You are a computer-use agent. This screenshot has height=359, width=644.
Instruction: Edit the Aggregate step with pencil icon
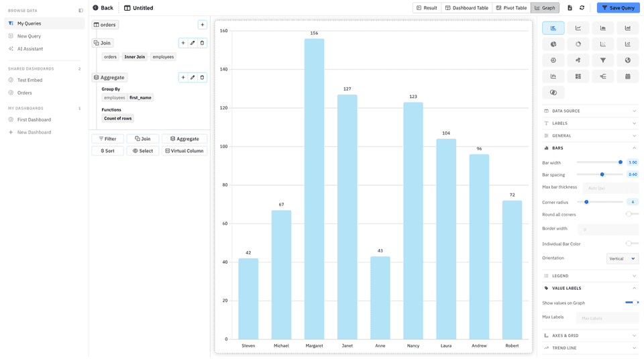pyautogui.click(x=193, y=77)
